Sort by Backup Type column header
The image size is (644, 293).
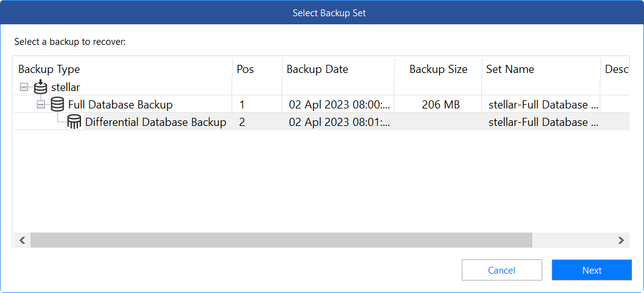pos(123,69)
